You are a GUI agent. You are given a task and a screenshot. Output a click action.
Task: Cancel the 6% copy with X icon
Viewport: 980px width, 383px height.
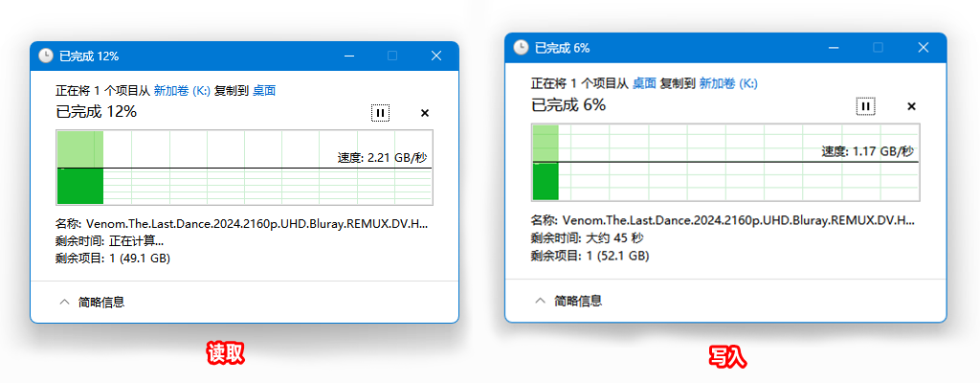[911, 106]
